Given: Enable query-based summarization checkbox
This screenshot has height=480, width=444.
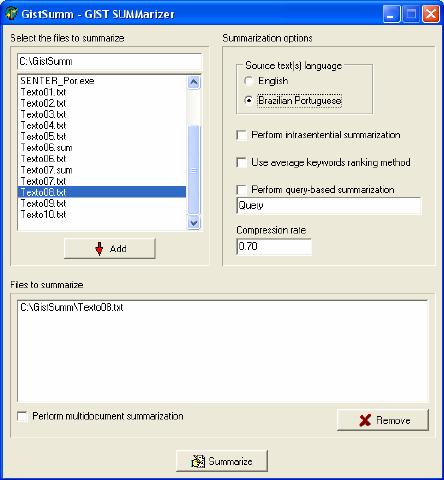Looking at the screenshot, I should (241, 190).
